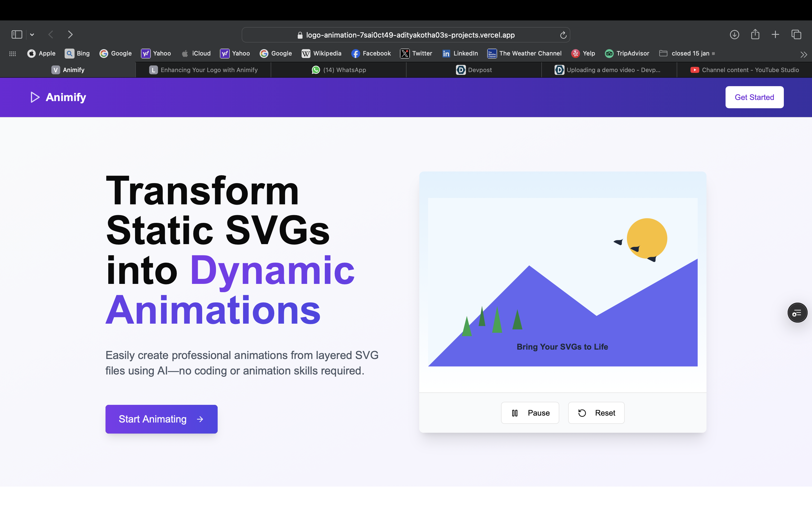
Task: Switch to the Devpost tab
Action: 474,70
